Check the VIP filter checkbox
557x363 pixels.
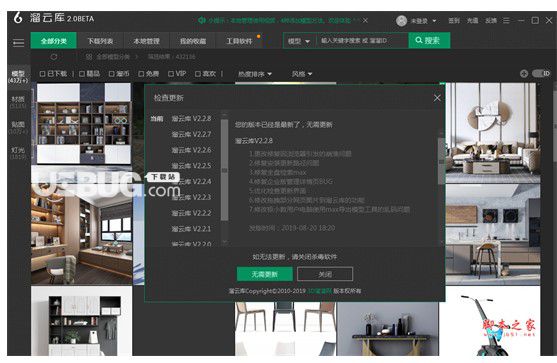[171, 74]
